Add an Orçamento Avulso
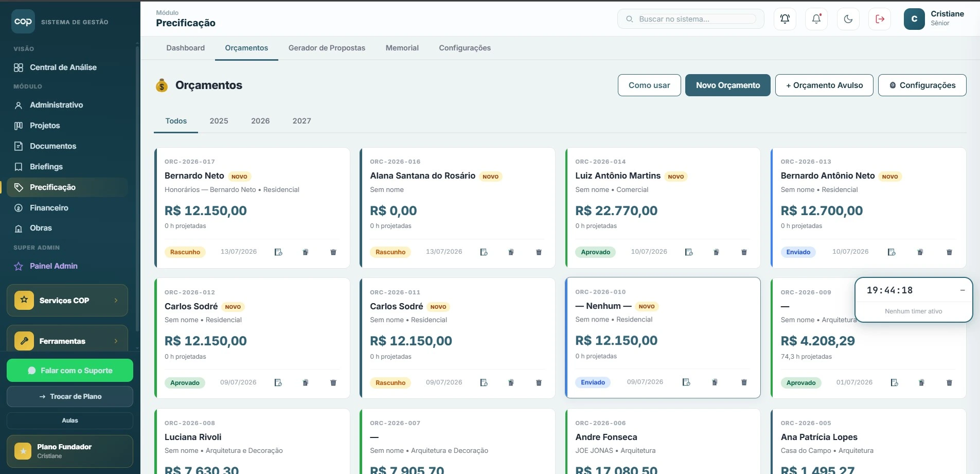 pyautogui.click(x=824, y=85)
